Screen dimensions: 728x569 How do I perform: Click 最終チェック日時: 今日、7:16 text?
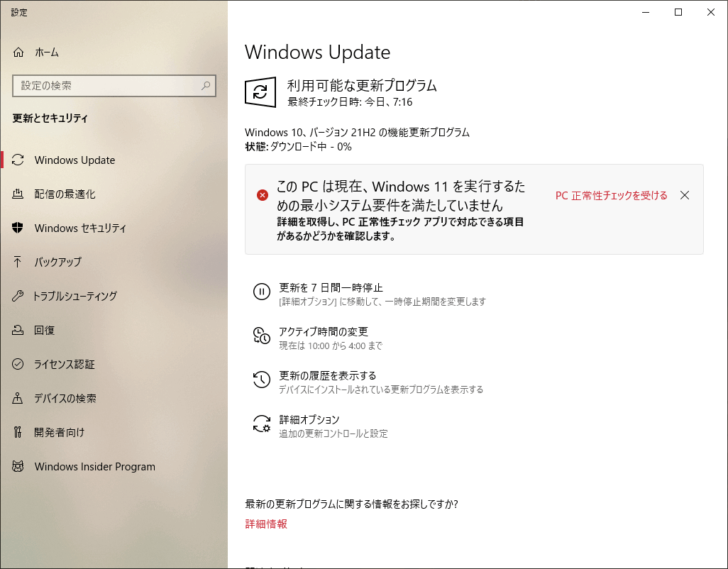(x=350, y=102)
